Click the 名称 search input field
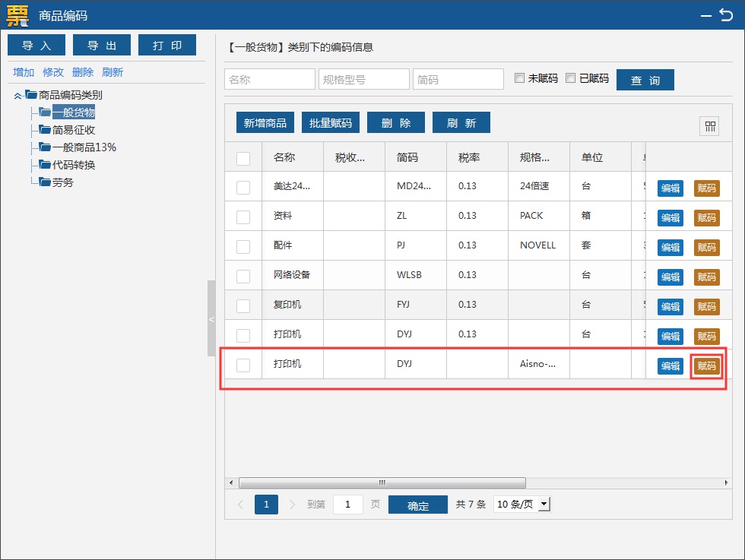This screenshot has height=560, width=745. pos(270,80)
